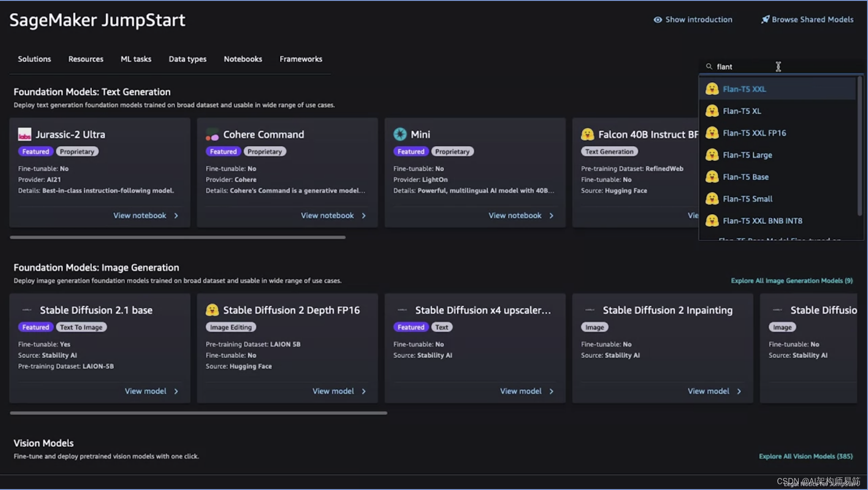Click the search suggestions dropdown scrollbar
868x490 pixels.
860,146
